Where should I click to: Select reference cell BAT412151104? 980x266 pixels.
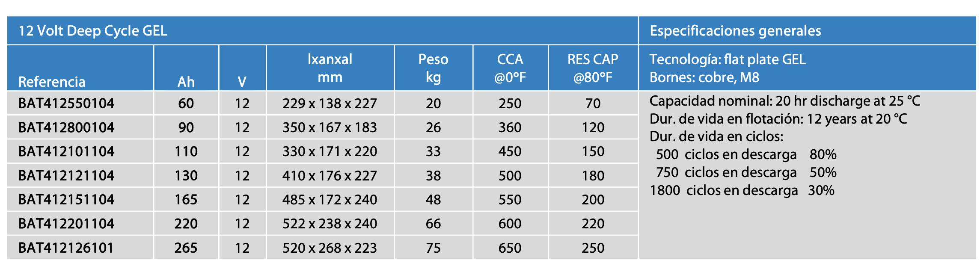[66, 199]
